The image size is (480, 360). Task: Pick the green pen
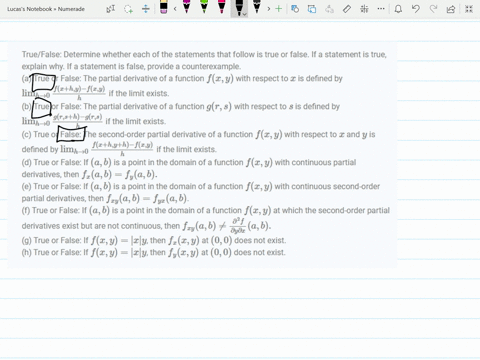204,7
